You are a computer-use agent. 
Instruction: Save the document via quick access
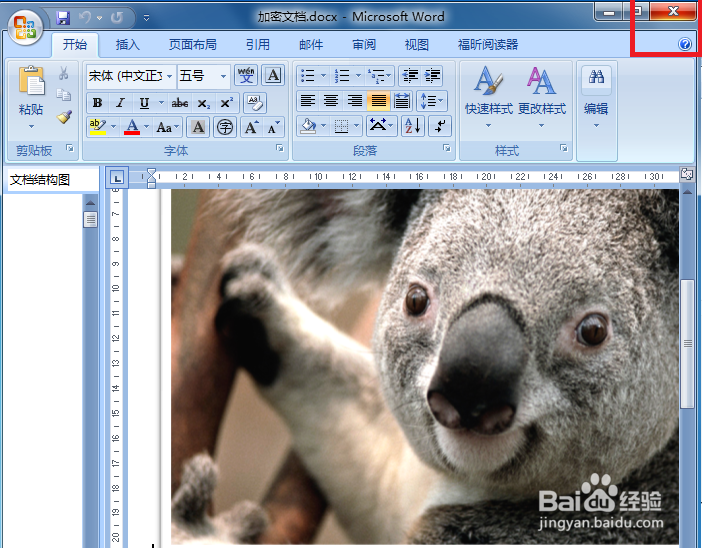coord(63,18)
